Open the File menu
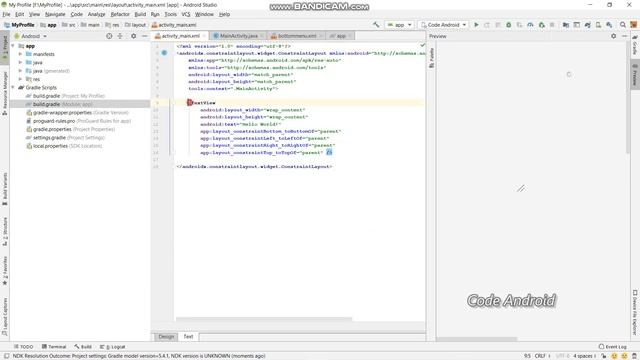The image size is (640, 360). tap(6, 14)
